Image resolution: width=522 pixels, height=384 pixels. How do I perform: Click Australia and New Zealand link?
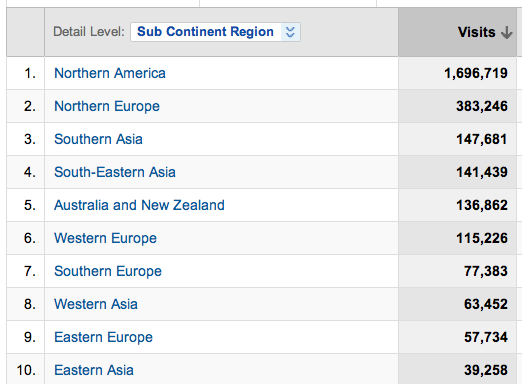(139, 205)
